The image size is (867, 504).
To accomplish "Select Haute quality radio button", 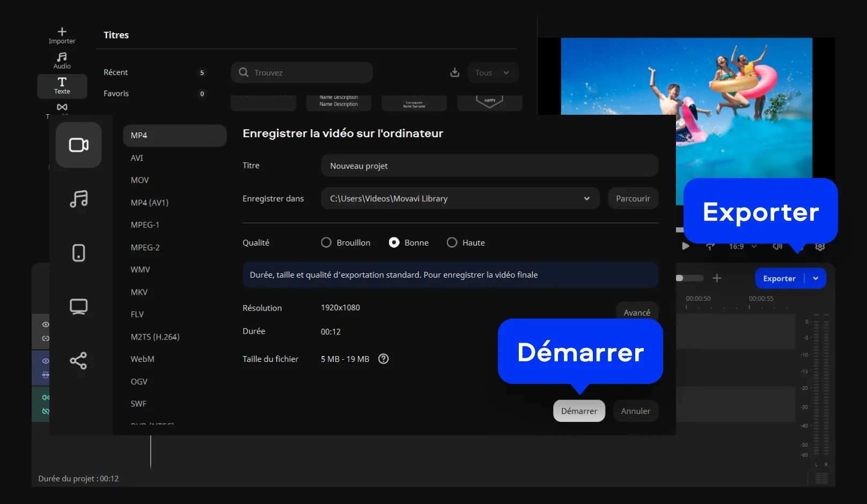I will point(452,242).
